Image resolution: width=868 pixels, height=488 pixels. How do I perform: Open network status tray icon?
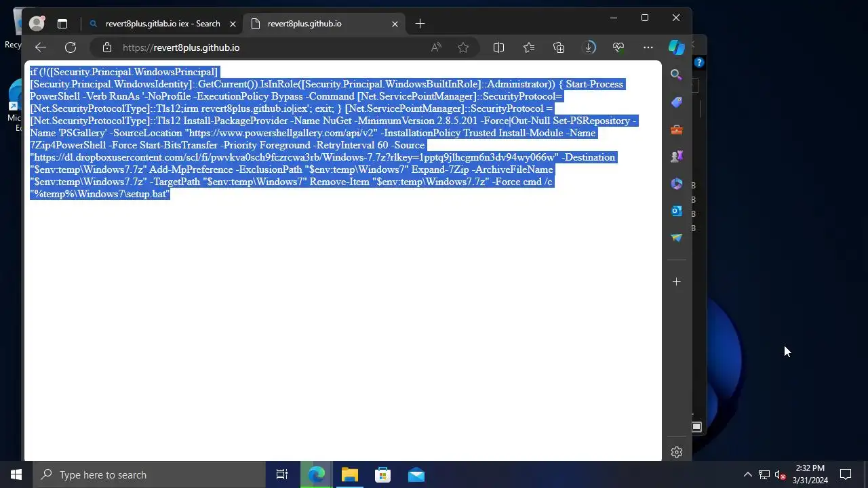764,474
